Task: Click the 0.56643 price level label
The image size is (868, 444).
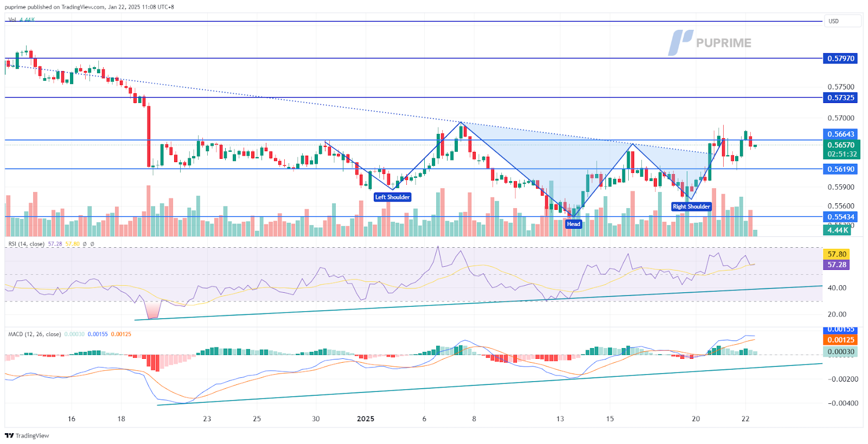Action: click(840, 134)
